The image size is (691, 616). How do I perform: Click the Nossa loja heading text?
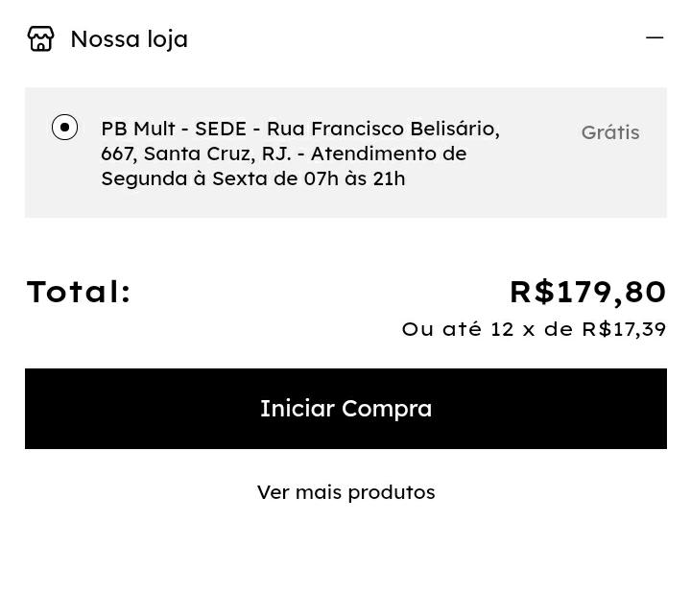129,39
